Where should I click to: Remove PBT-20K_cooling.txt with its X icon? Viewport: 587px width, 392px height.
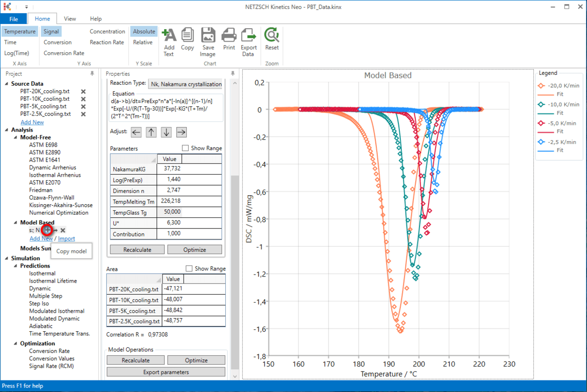[x=83, y=91]
